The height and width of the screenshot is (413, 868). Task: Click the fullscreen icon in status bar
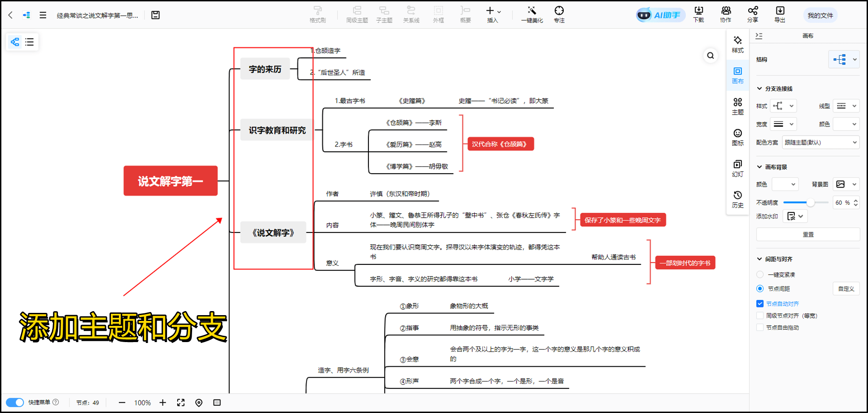pos(181,403)
